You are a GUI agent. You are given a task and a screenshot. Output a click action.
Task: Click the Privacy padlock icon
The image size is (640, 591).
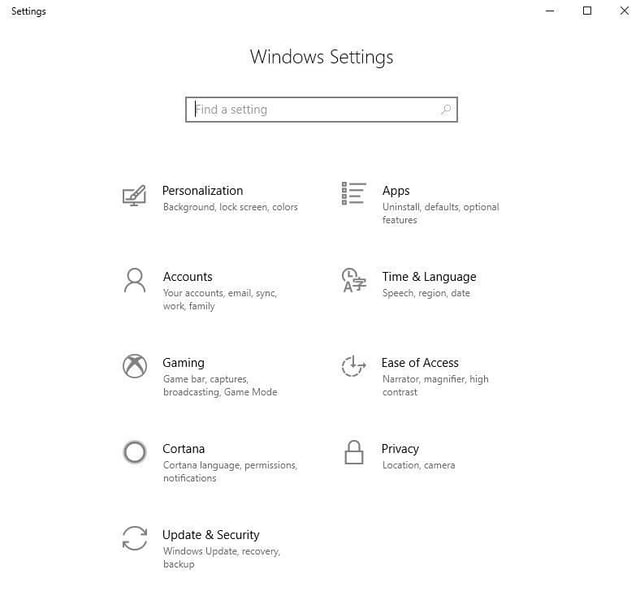point(354,452)
